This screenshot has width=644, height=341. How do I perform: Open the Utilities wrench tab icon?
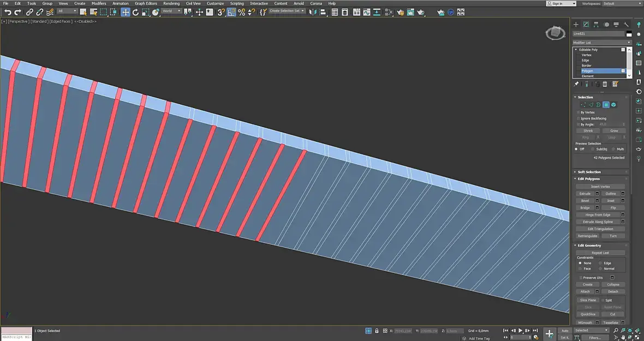click(626, 25)
